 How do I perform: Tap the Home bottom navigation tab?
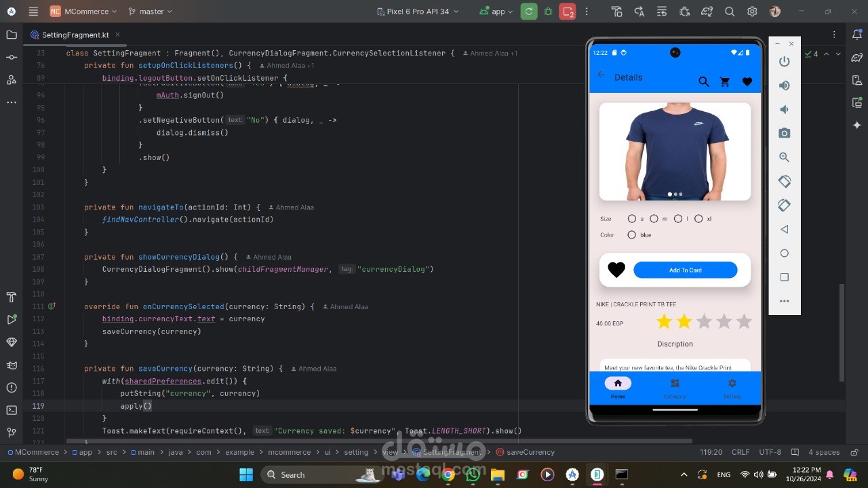pos(618,388)
